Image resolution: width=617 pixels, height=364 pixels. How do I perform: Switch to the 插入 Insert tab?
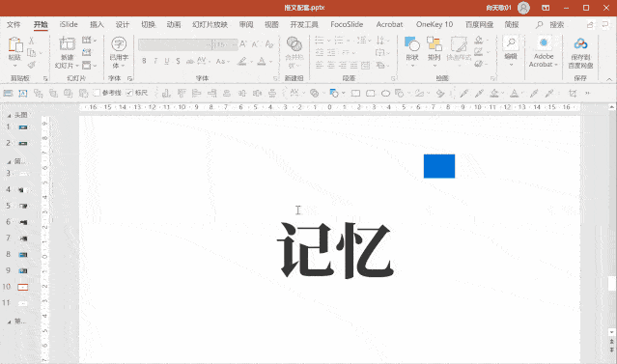97,24
